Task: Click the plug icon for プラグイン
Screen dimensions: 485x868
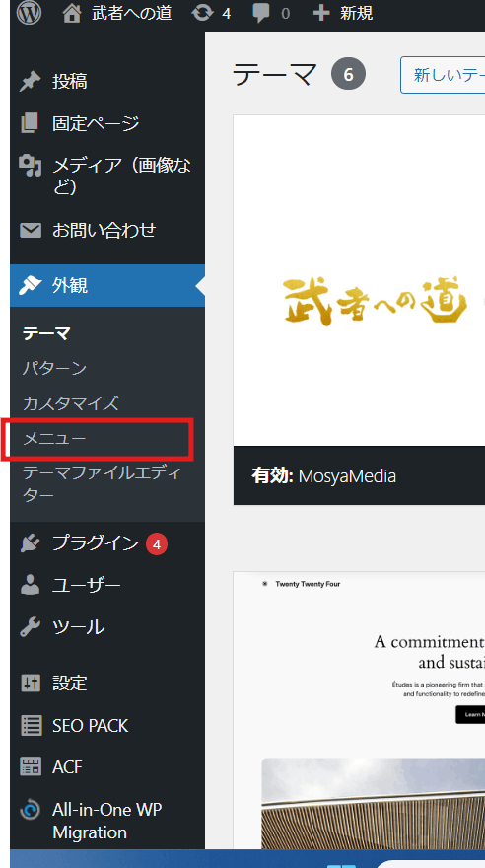Action: tap(31, 544)
